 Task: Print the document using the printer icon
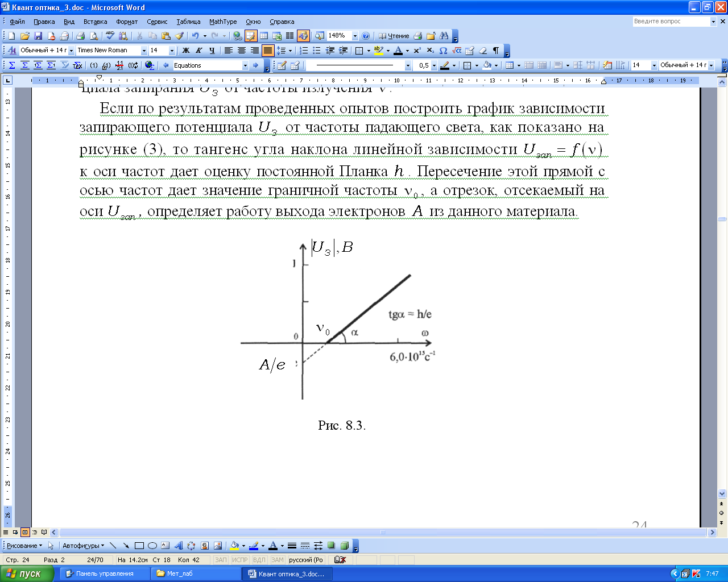click(80, 36)
